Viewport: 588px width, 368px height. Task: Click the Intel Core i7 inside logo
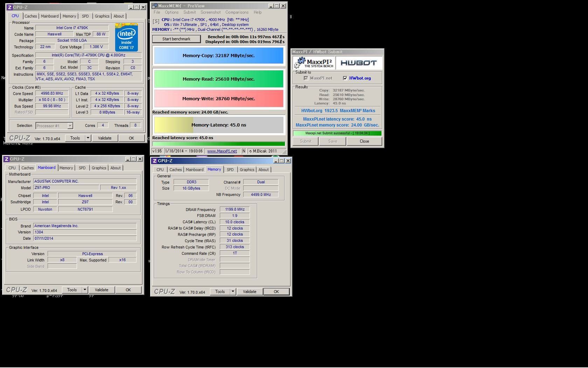pyautogui.click(x=126, y=38)
